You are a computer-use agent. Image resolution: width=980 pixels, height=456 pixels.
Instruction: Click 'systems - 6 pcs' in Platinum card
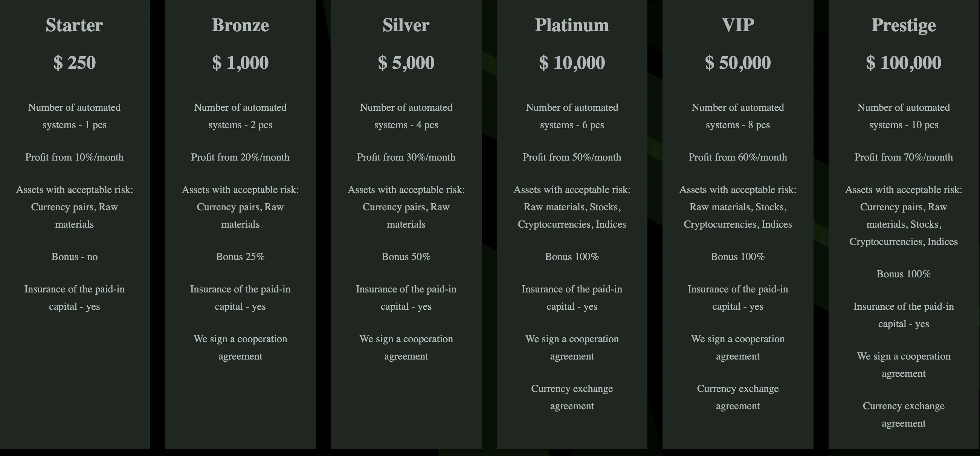(x=572, y=125)
